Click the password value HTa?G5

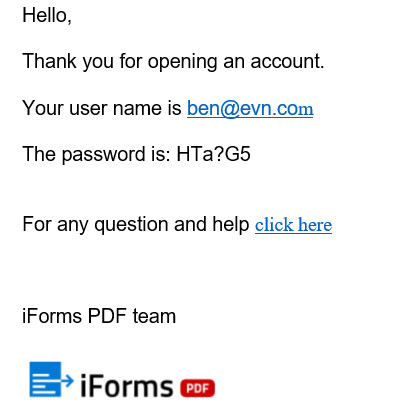[x=213, y=154]
